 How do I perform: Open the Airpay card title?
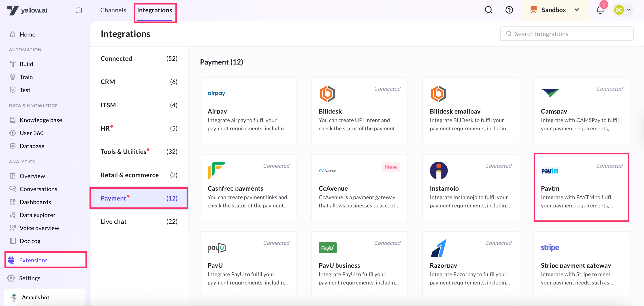pos(217,111)
